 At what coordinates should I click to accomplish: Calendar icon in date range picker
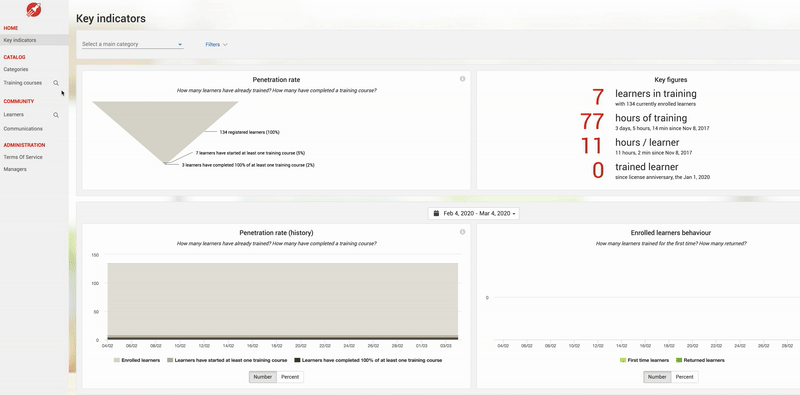436,213
